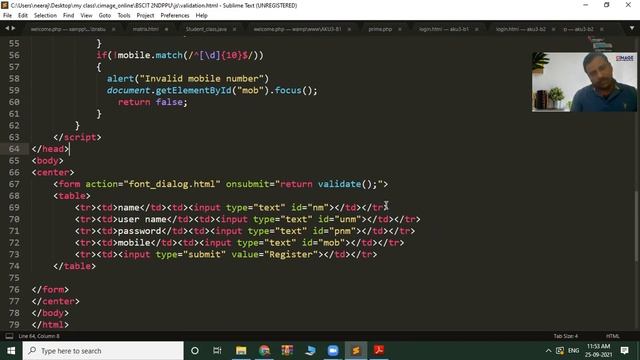The width and height of the screenshot is (640, 360).
Task: Click the closing </script> tag
Action: point(77,137)
